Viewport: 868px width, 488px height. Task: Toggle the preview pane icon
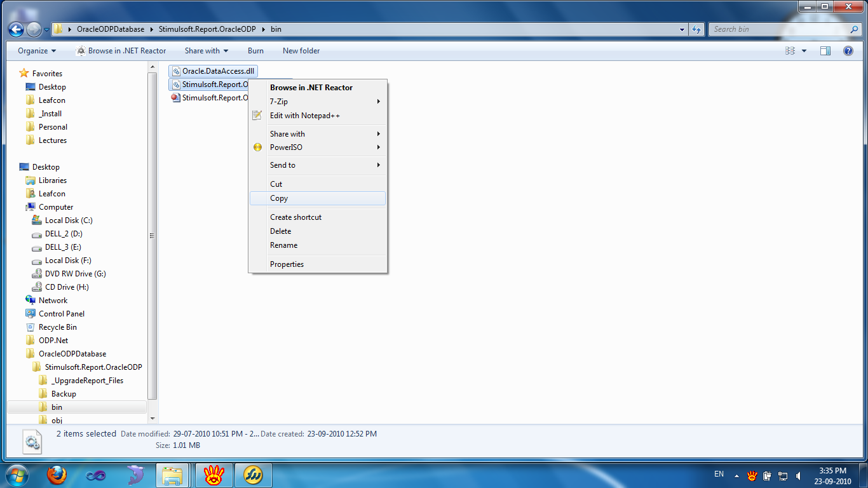point(825,51)
